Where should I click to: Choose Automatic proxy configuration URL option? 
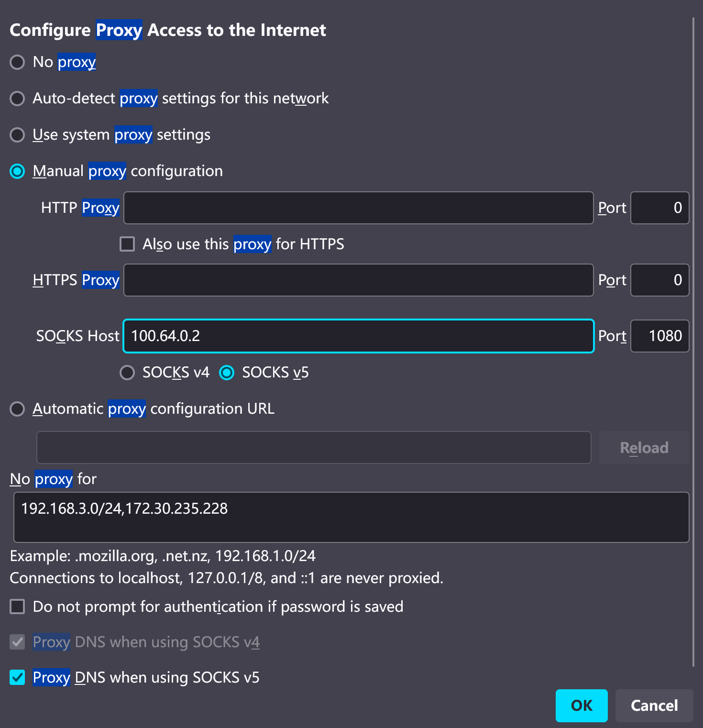coord(18,409)
